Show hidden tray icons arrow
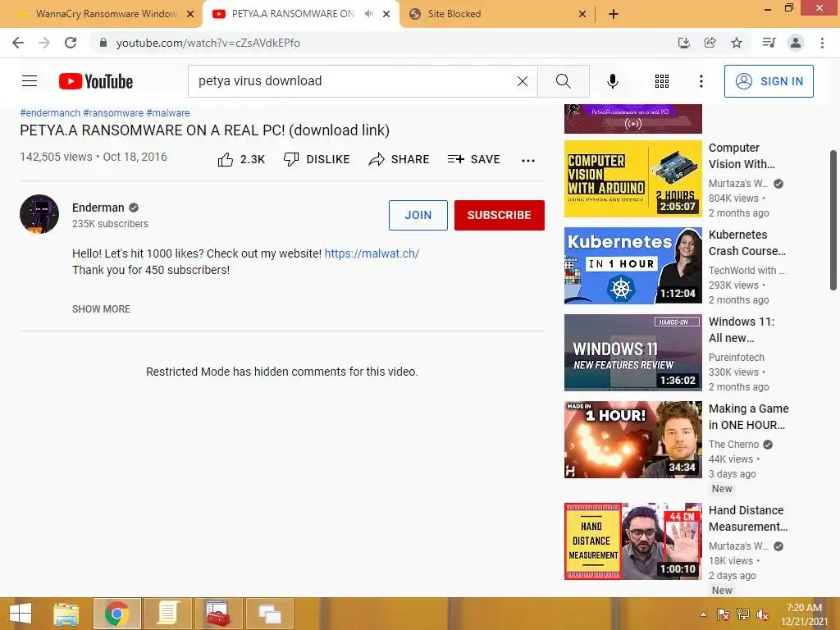 [x=703, y=615]
